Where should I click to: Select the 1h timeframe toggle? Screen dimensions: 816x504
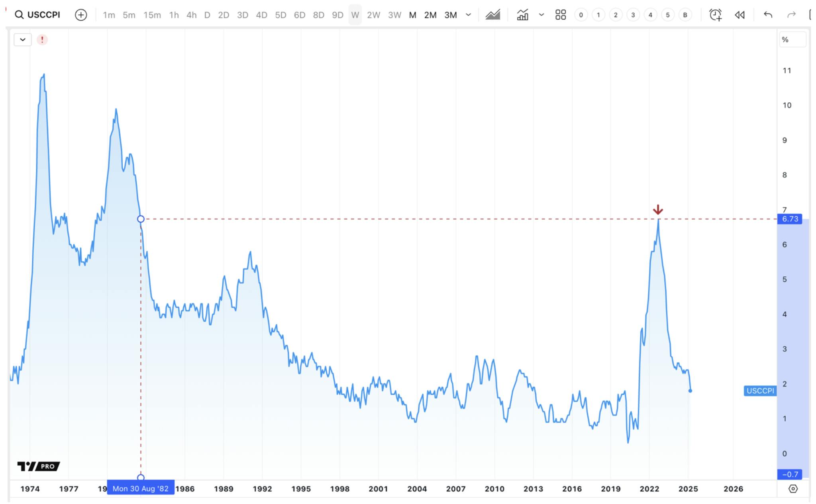(174, 15)
